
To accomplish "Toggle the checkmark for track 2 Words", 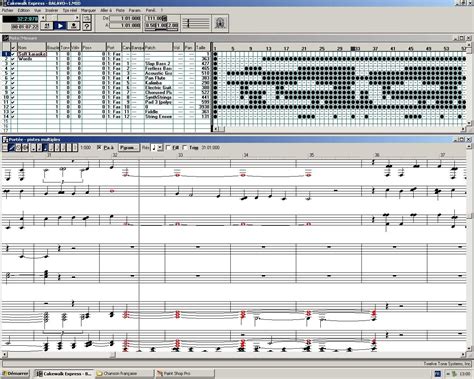I will [13, 59].
